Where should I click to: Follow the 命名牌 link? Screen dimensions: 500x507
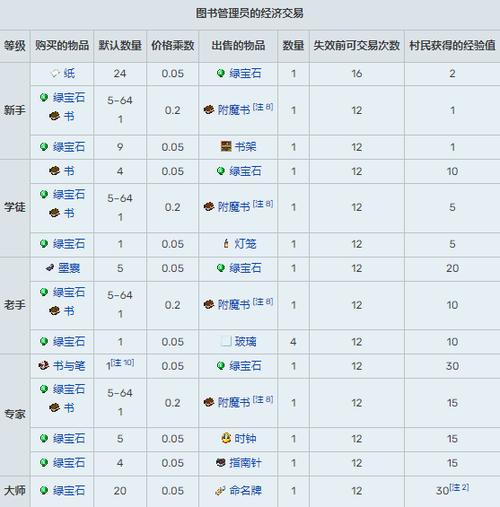click(245, 490)
